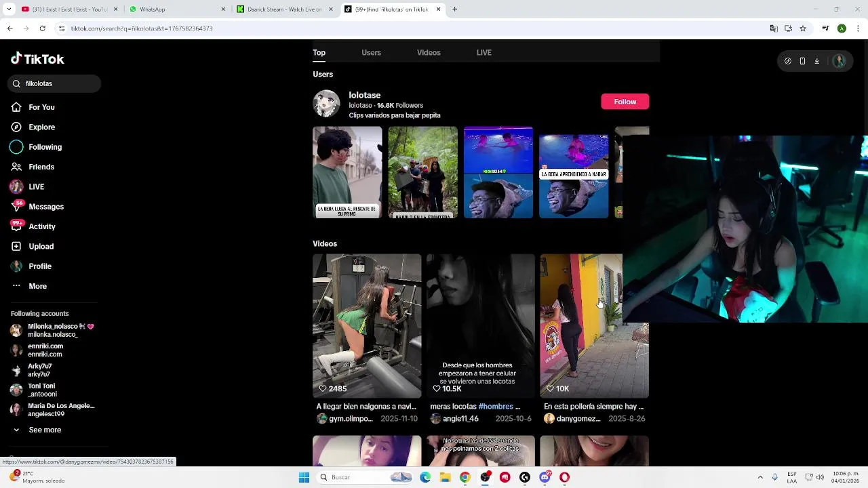The image size is (868, 488).
Task: Go to the Following feed
Action: [36, 147]
